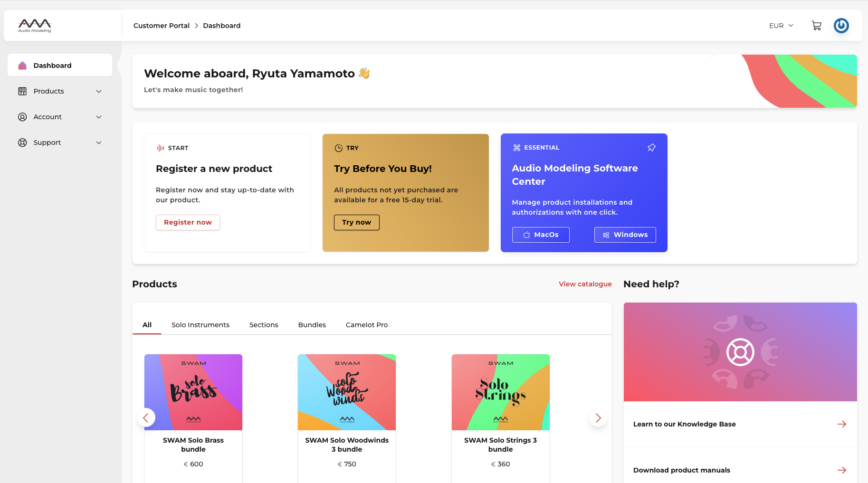Viewport: 868px width, 483px height.
Task: Click the Support lifebuoy icon in sidebar
Action: (22, 142)
